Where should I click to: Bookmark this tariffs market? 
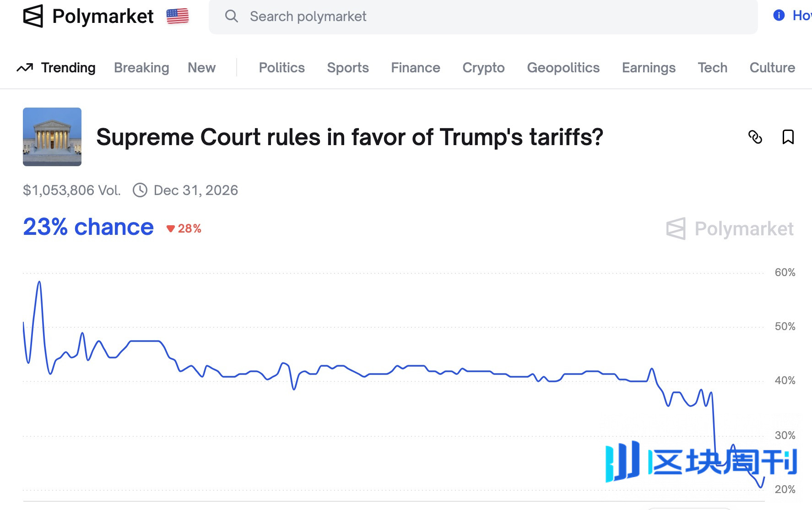[x=788, y=137]
